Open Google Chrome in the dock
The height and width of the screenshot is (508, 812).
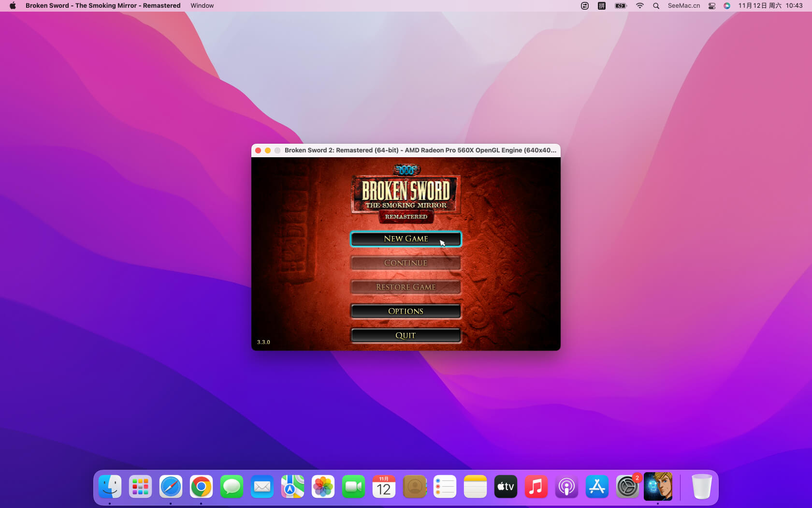201,487
